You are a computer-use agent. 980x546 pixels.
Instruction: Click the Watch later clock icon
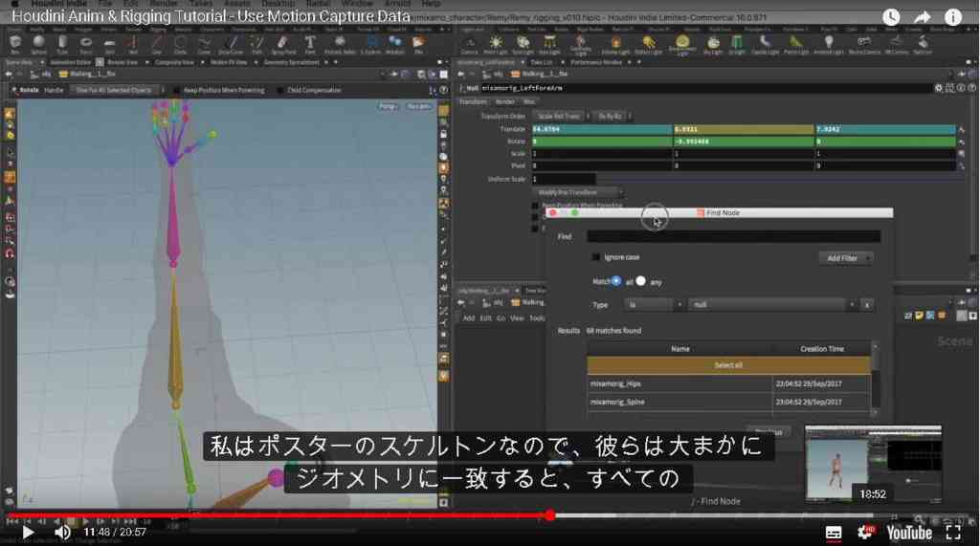point(891,17)
